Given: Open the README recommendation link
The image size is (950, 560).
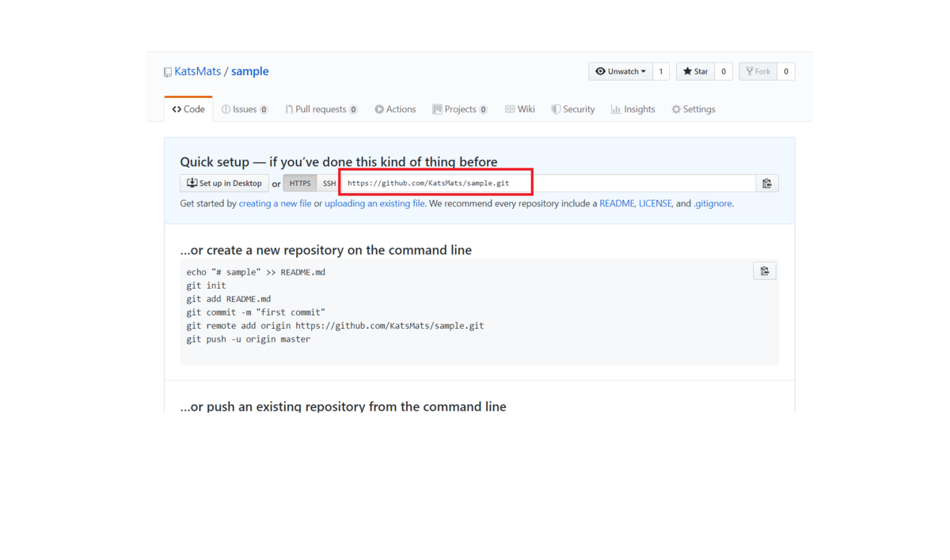Looking at the screenshot, I should [617, 203].
